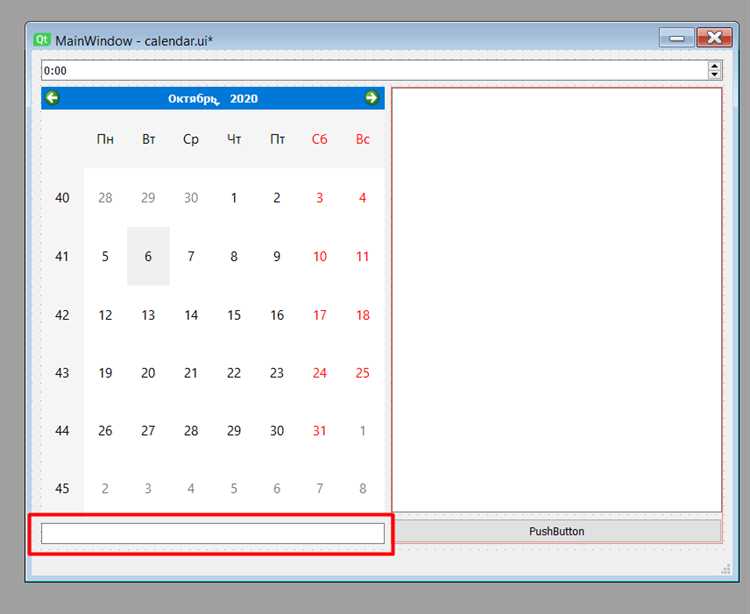Select date 31 in the calendar

[x=320, y=431]
